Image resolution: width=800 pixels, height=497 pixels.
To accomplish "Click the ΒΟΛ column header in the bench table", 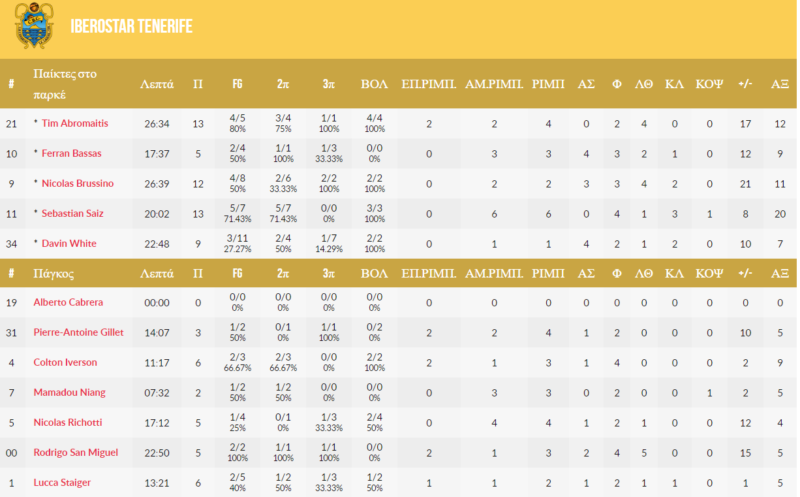I will [374, 272].
